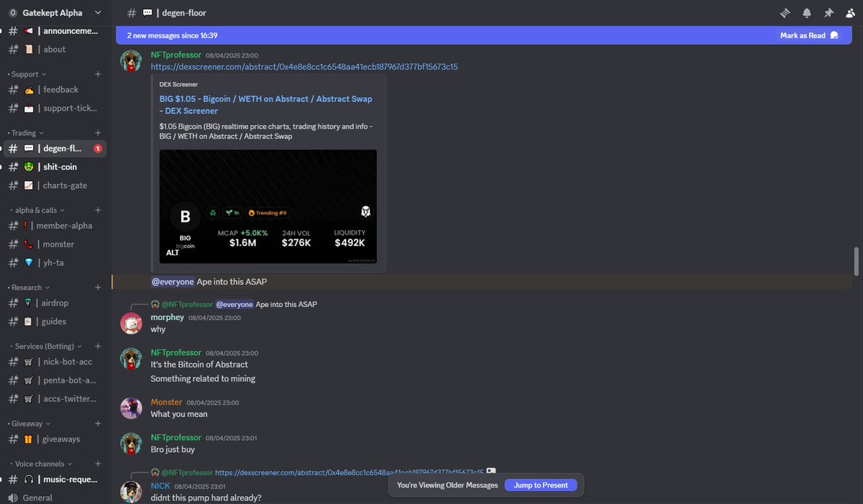Click the Jump to Present button
This screenshot has width=863, height=504.
click(x=541, y=485)
